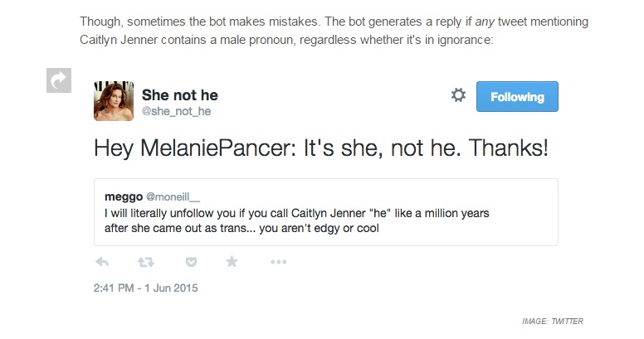The height and width of the screenshot is (339, 644).
Task: Click the retweet icon under the tweet
Action: [x=146, y=262]
